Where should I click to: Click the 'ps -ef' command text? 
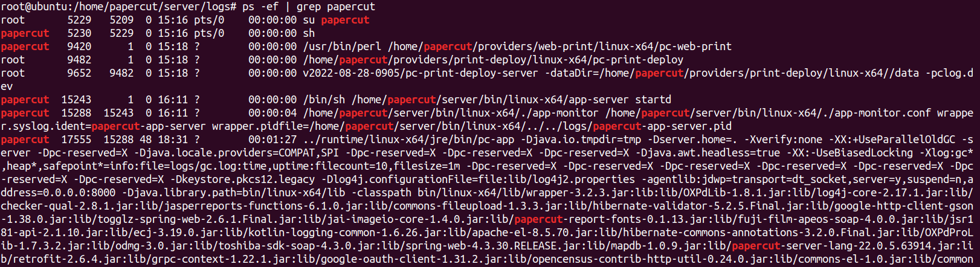[x=260, y=7]
